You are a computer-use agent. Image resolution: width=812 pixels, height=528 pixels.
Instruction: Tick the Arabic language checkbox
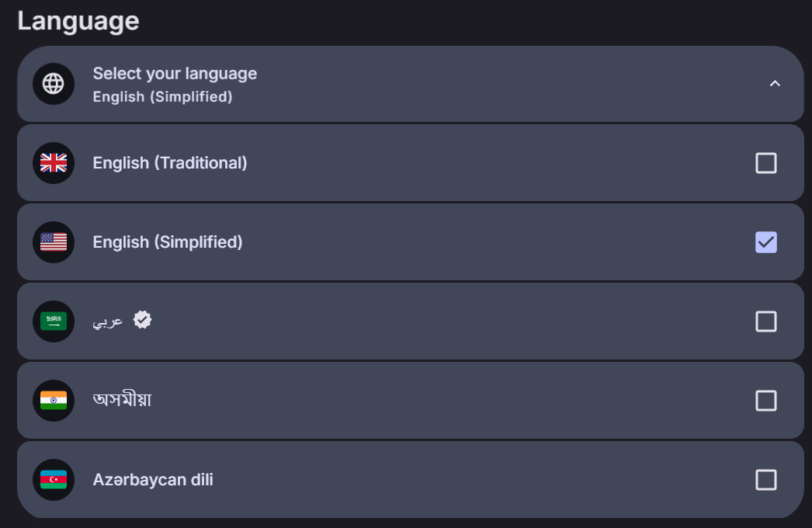(x=765, y=321)
